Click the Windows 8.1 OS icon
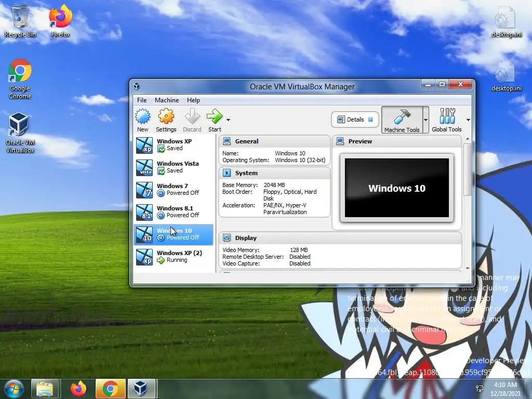 tap(144, 212)
